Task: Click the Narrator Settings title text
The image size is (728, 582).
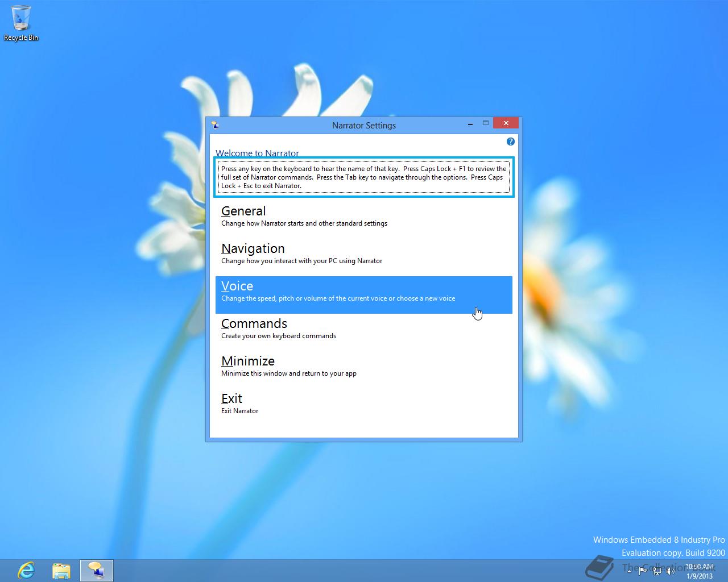Action: pos(364,126)
